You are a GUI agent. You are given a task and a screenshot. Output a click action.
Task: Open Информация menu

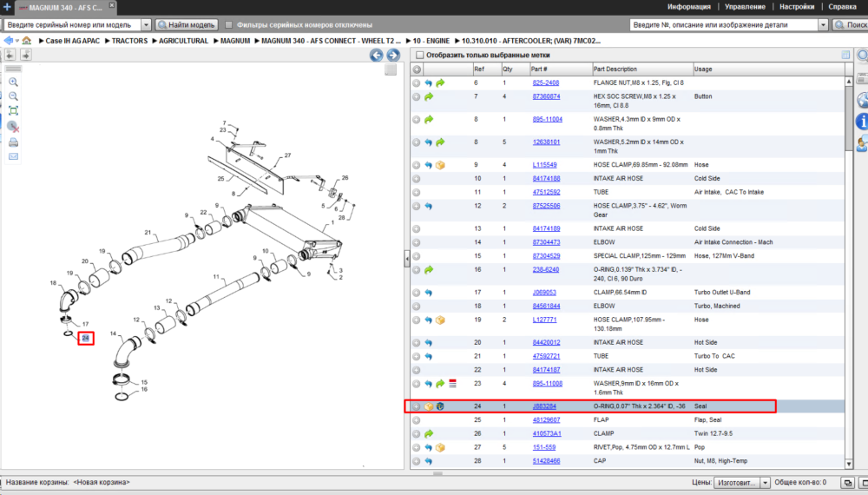tap(688, 7)
